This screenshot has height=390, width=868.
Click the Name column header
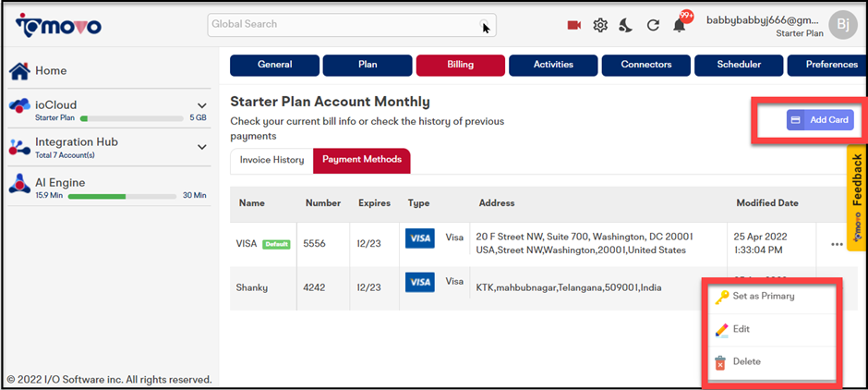252,203
